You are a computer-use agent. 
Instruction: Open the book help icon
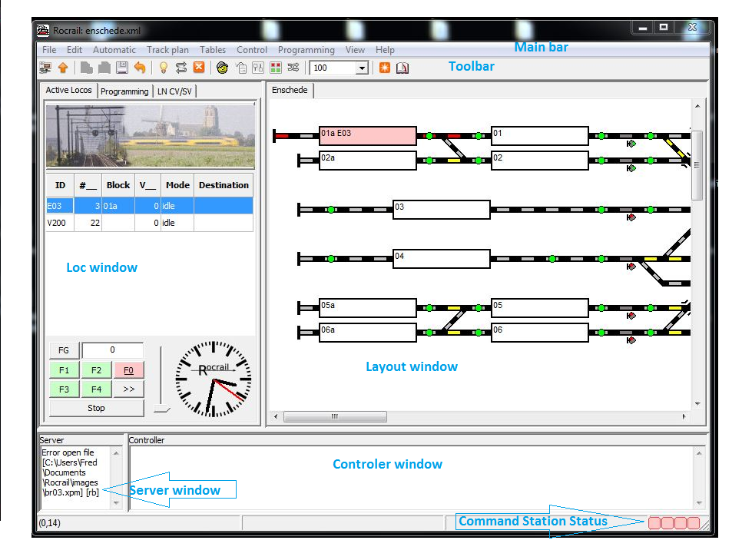click(x=402, y=68)
